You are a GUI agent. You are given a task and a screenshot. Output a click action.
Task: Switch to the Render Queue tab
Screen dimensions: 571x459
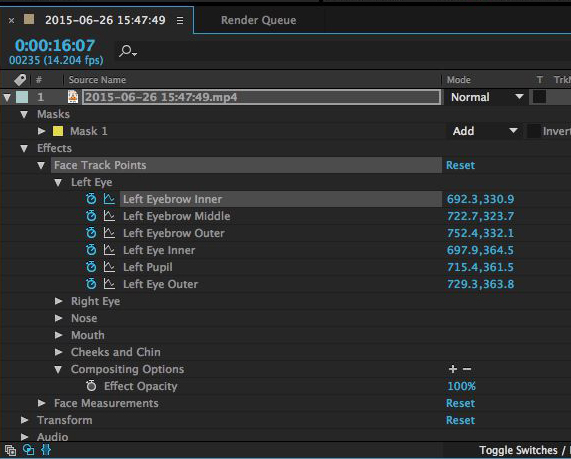[x=259, y=20]
